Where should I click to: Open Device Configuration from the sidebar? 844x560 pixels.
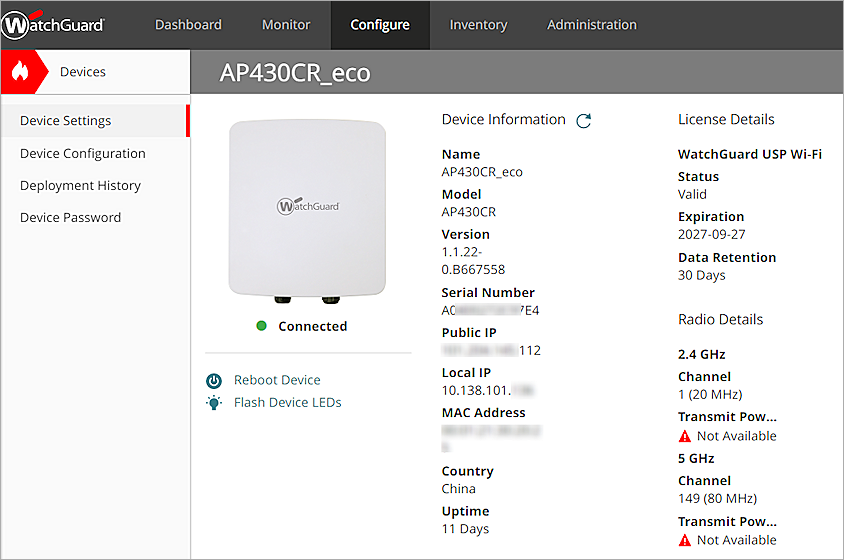[x=83, y=154]
